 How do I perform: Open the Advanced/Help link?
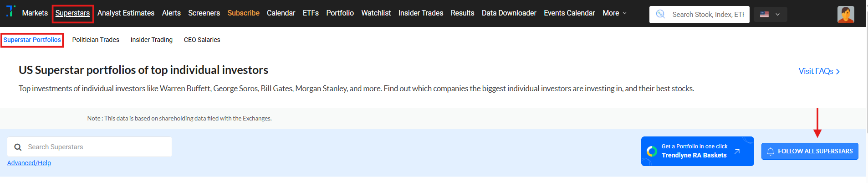(x=29, y=163)
